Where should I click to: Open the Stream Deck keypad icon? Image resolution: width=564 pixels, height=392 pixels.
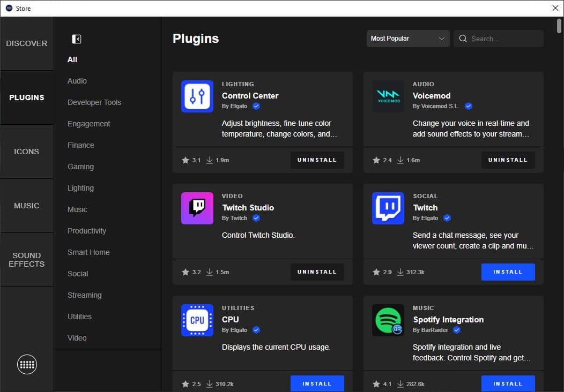tap(27, 364)
